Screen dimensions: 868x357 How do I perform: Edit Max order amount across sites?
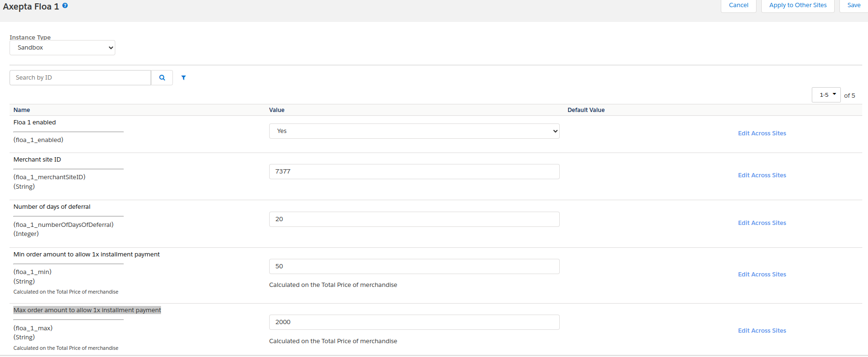(x=762, y=331)
